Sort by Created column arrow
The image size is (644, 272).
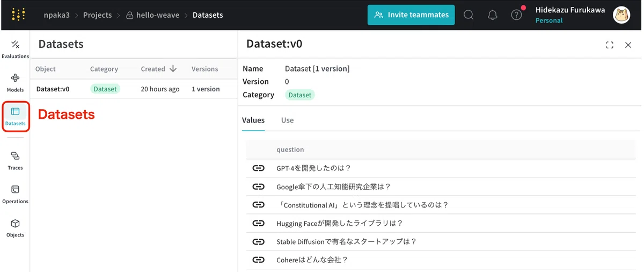[173, 69]
